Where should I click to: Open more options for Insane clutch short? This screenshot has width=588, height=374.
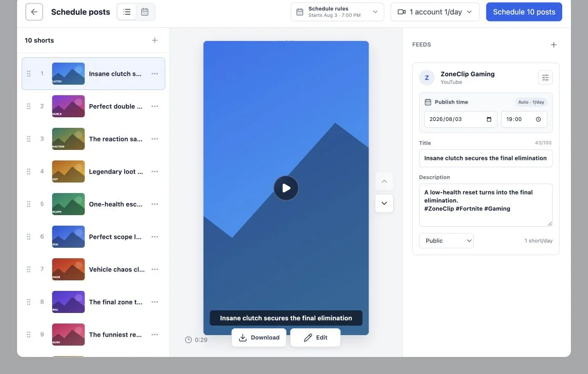[154, 74]
